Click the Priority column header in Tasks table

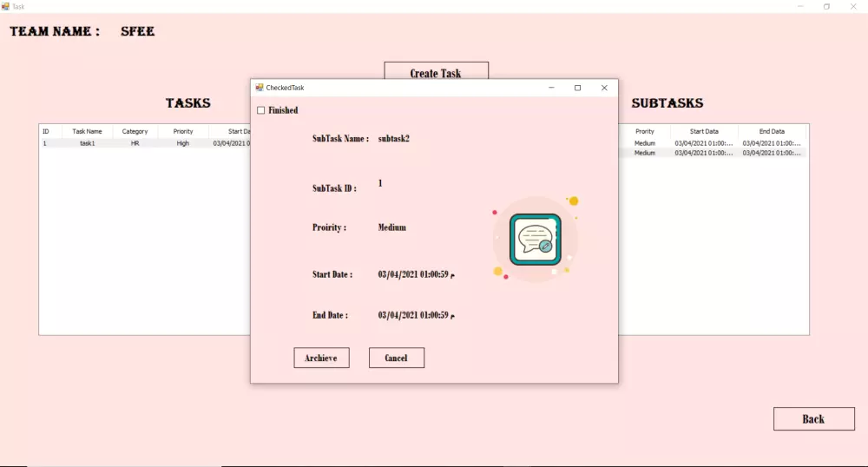(183, 132)
